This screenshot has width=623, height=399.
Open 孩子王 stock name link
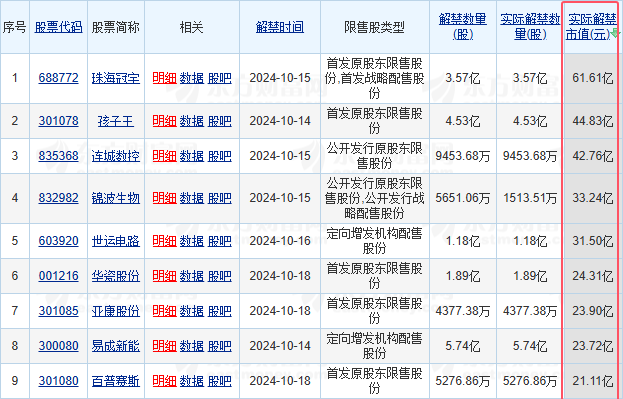(x=116, y=121)
